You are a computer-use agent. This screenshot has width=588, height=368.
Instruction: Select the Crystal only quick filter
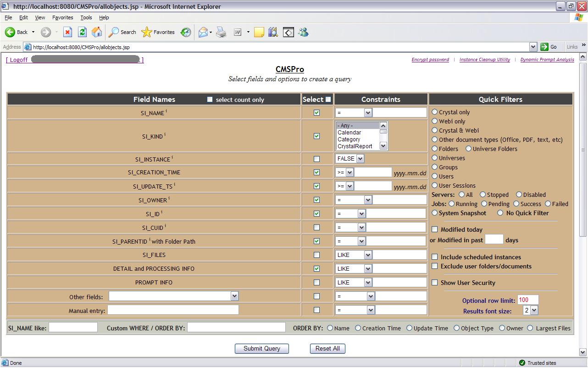435,112
